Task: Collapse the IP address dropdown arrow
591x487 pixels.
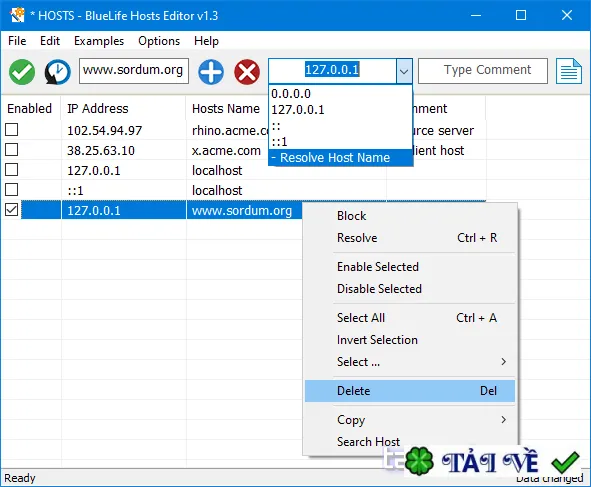Action: [404, 71]
